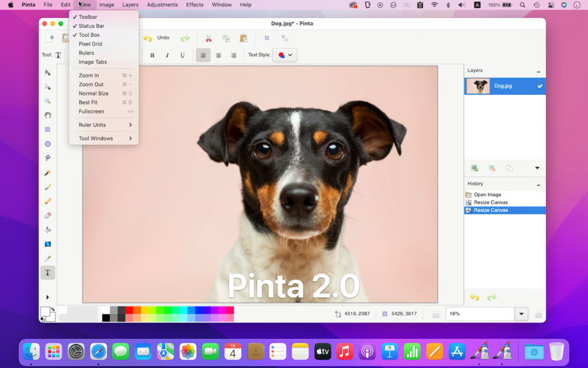Select the Zoom tool in the toolbox
Viewport: 588px width, 368px height.
[x=48, y=100]
